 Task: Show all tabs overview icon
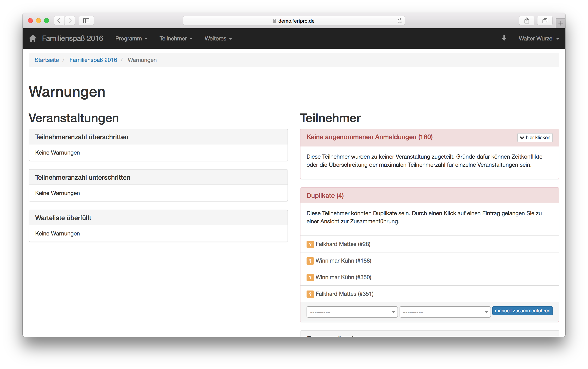(545, 21)
